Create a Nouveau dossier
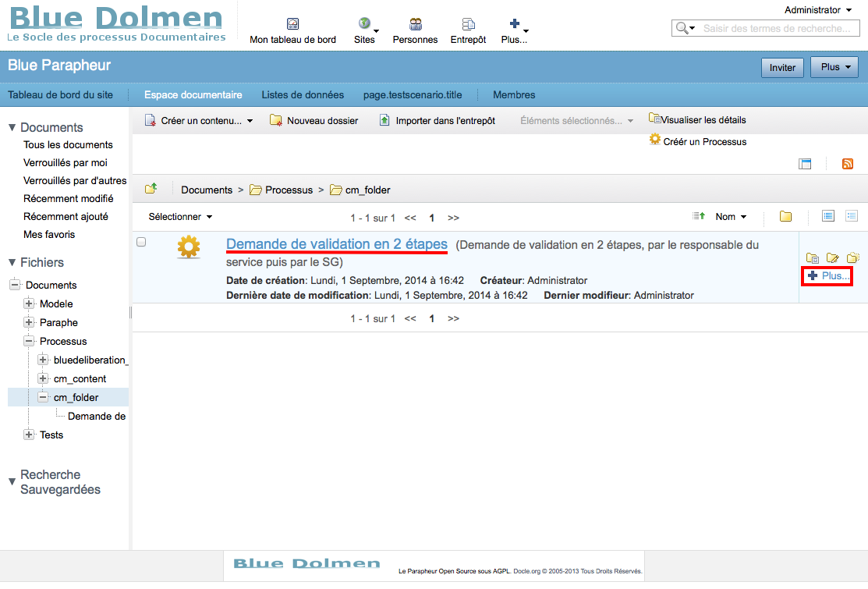 (314, 121)
